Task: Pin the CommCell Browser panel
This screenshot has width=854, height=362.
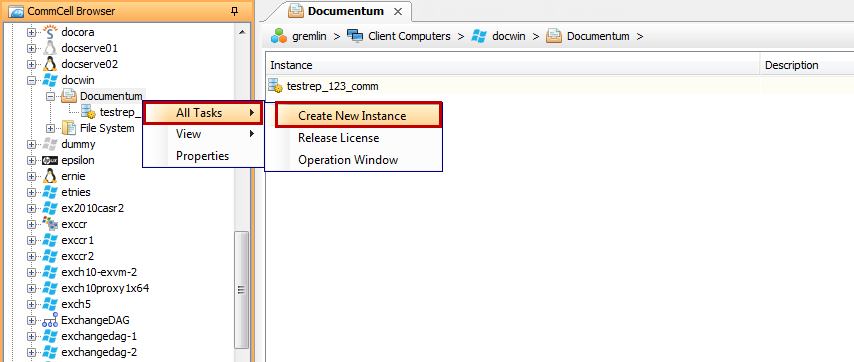Action: [235, 11]
